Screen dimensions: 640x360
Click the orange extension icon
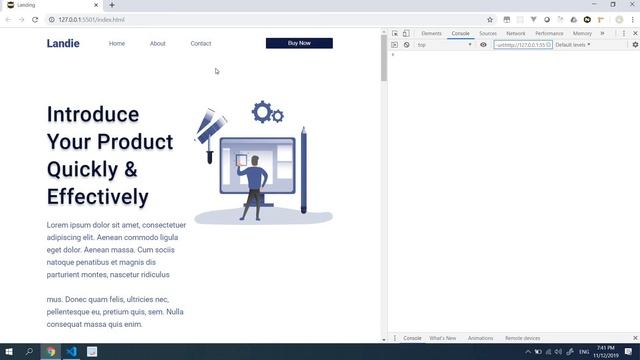(x=600, y=20)
